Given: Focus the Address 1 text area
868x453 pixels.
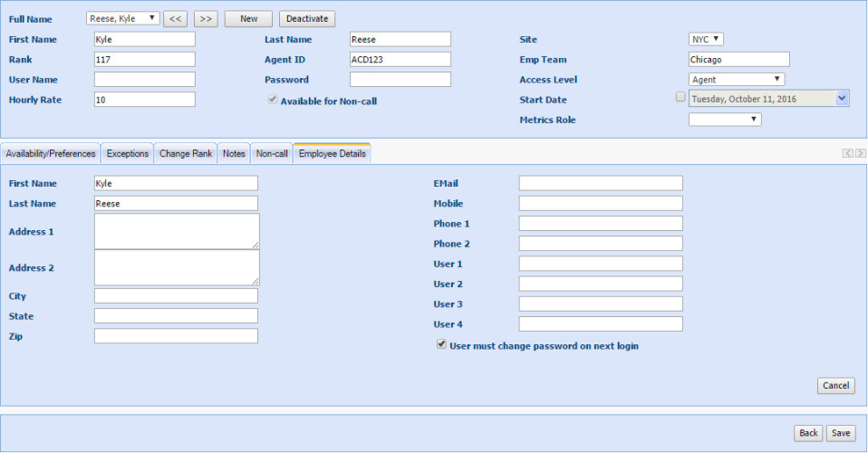Looking at the screenshot, I should (177, 231).
